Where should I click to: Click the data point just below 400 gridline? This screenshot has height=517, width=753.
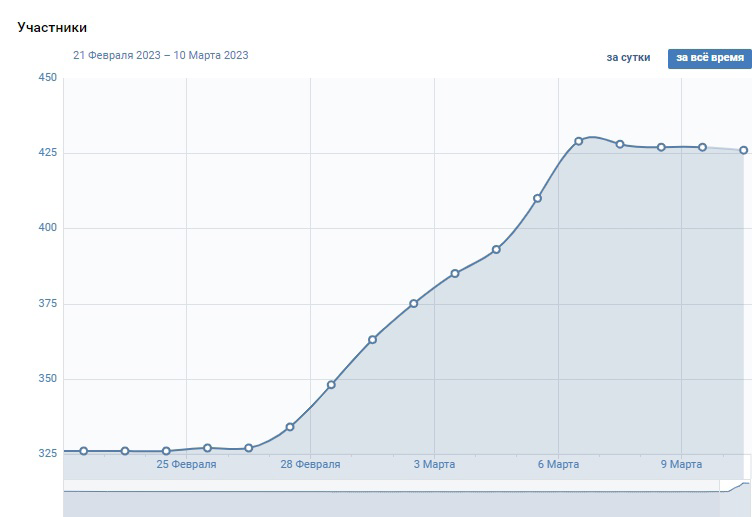[x=496, y=249]
